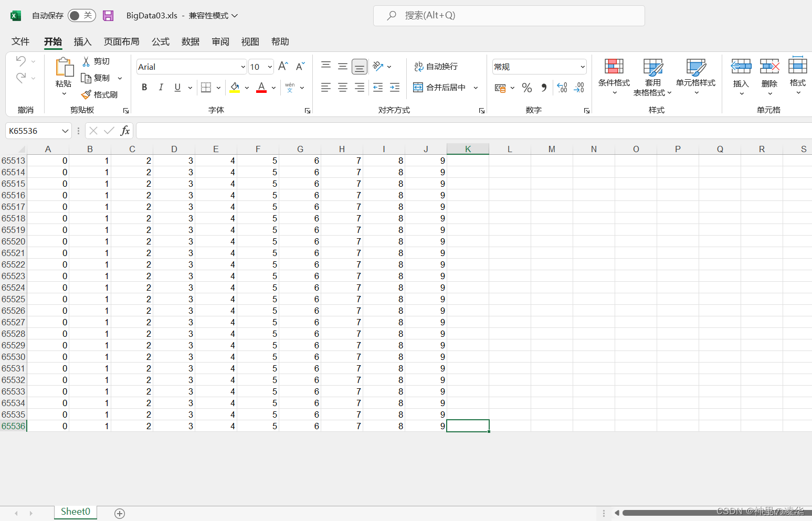Click the Insert Function fx button
The image size is (812, 521).
click(125, 131)
